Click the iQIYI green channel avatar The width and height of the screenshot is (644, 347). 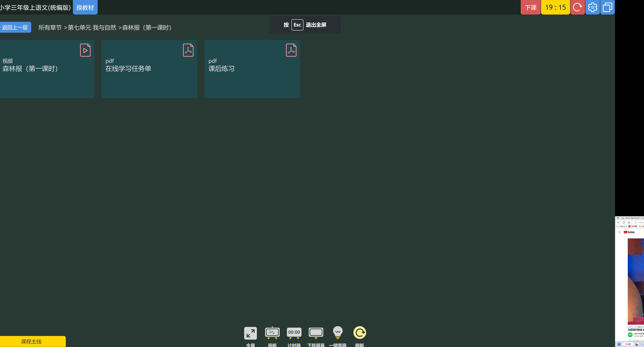pyautogui.click(x=630, y=335)
